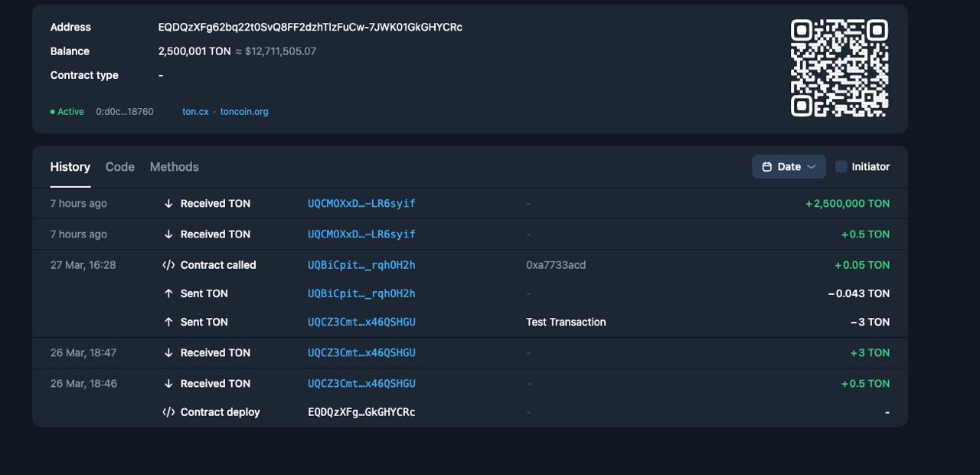Click the sent arrow icon for −0.043 TON
Viewport: 980px width, 475px height.
click(x=168, y=293)
